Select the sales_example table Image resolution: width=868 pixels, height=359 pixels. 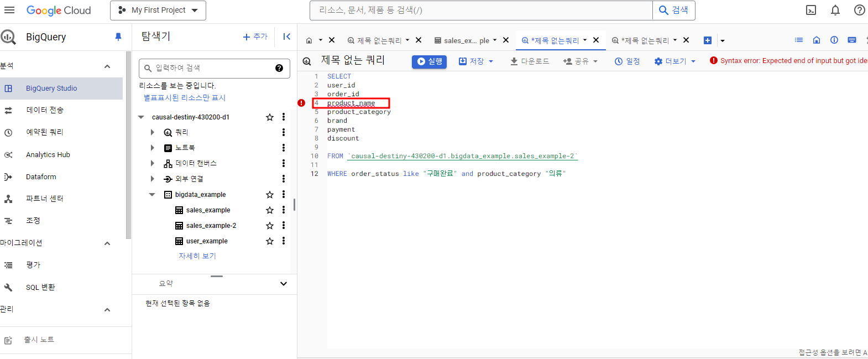[208, 210]
